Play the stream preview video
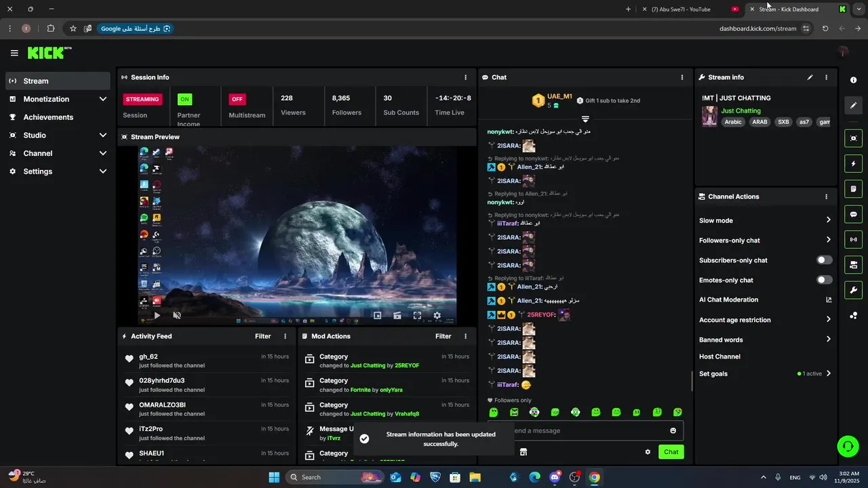Viewport: 868px width, 488px height. click(157, 315)
